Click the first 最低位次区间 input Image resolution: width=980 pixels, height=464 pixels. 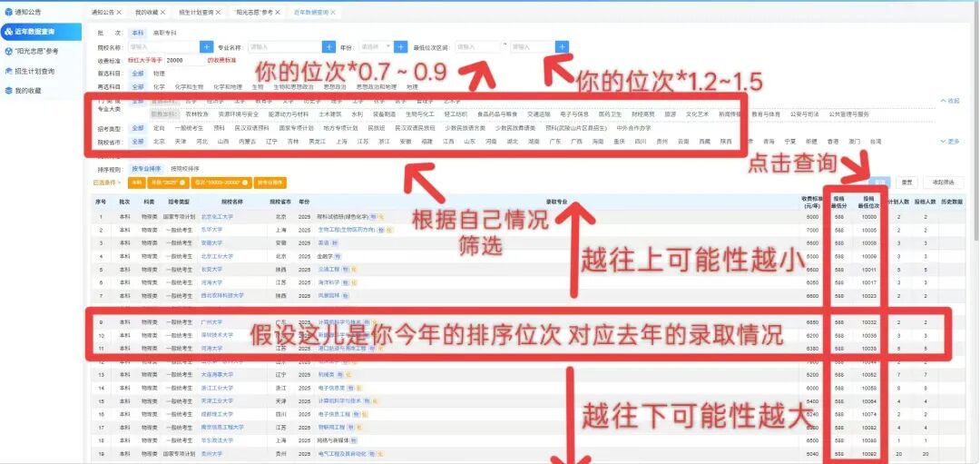pyautogui.click(x=477, y=47)
